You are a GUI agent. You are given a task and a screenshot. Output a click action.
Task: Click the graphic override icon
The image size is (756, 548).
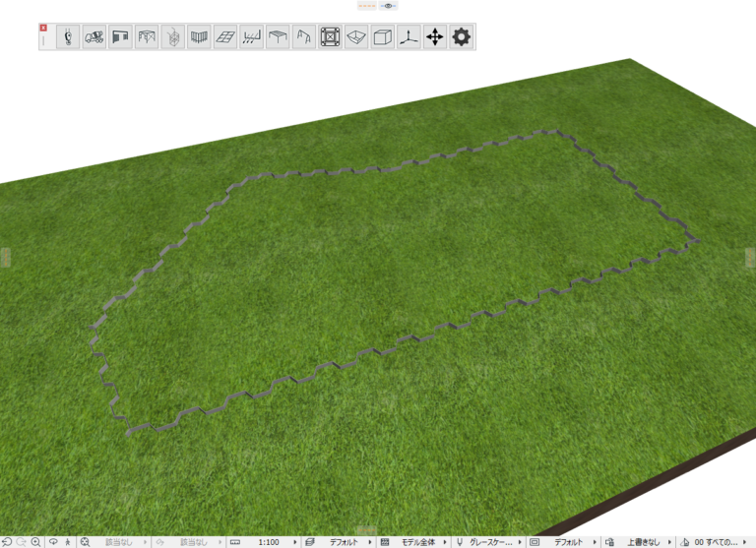(610, 542)
